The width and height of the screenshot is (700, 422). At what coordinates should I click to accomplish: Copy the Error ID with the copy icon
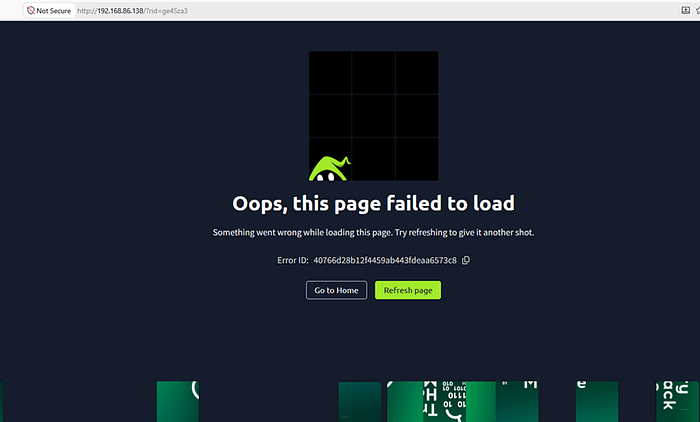(x=466, y=260)
